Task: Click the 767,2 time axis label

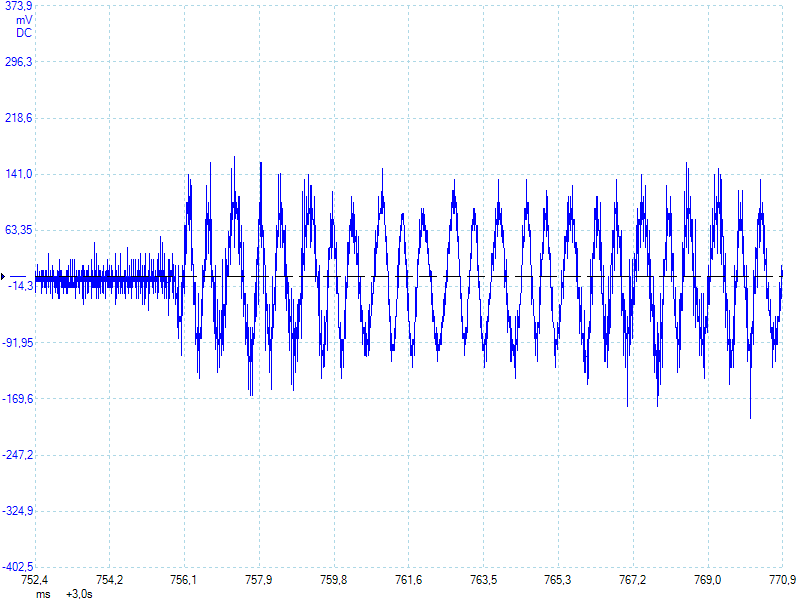Action: pyautogui.click(x=633, y=580)
